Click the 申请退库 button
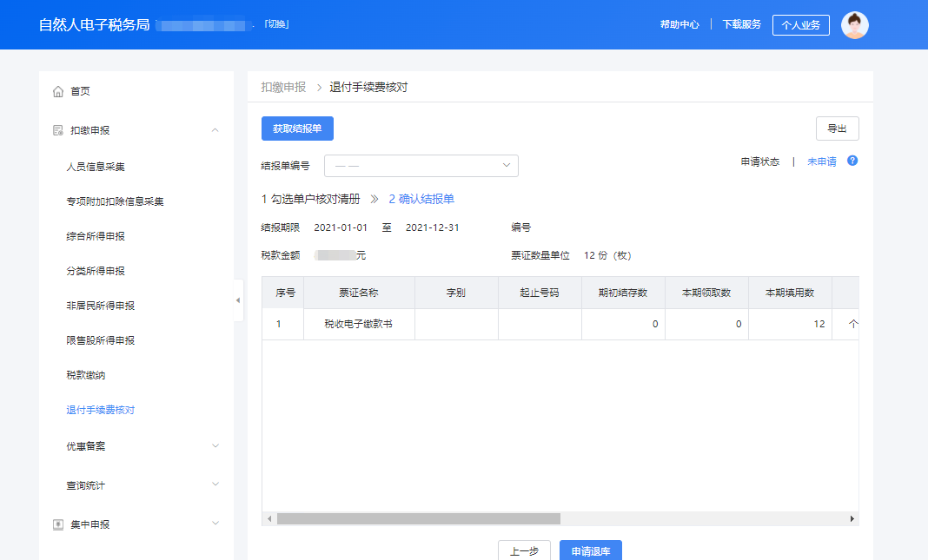 tap(591, 550)
